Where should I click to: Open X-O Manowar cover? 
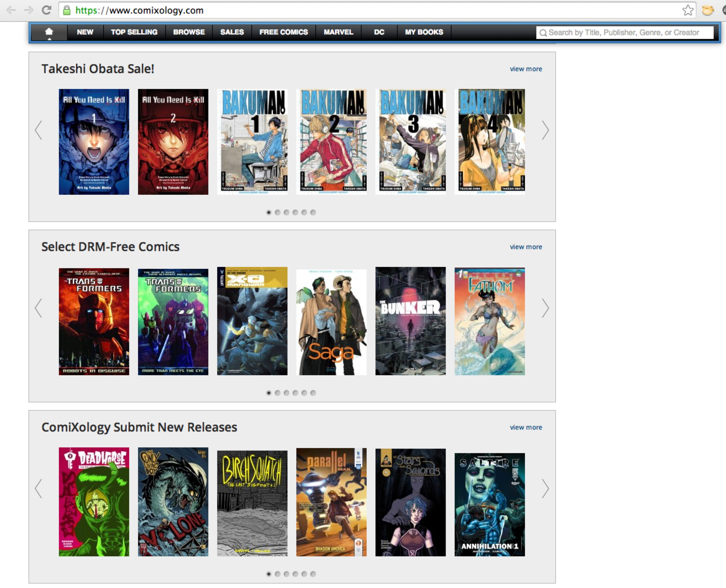pos(252,321)
